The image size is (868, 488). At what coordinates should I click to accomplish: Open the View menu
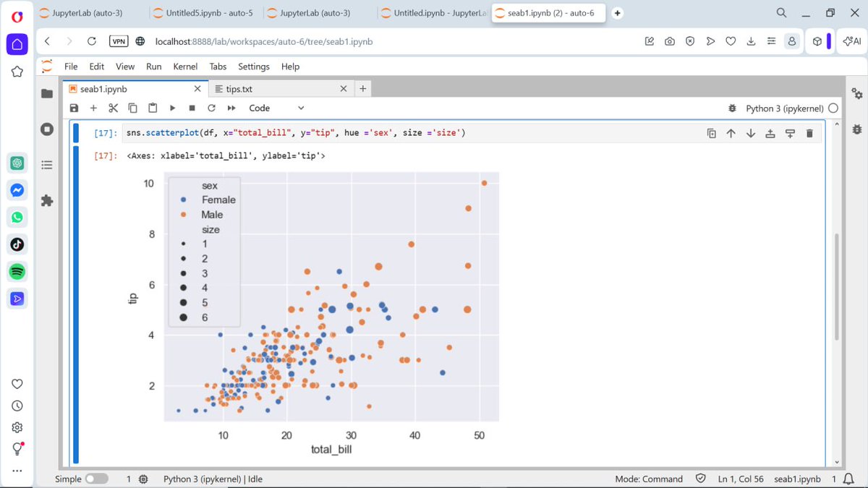pos(125,67)
